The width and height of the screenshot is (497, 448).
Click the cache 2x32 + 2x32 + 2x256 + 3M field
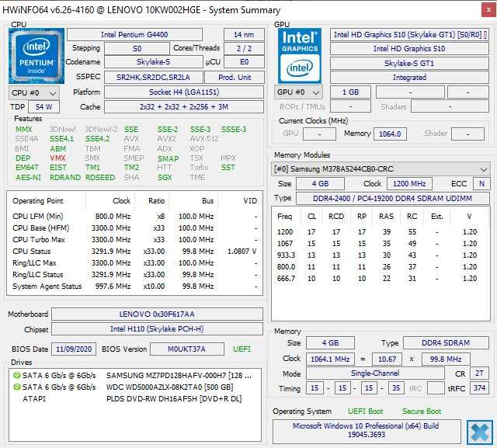pos(184,107)
